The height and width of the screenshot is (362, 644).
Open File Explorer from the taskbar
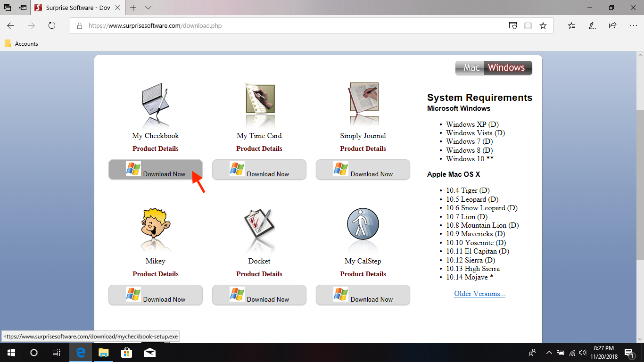click(103, 353)
